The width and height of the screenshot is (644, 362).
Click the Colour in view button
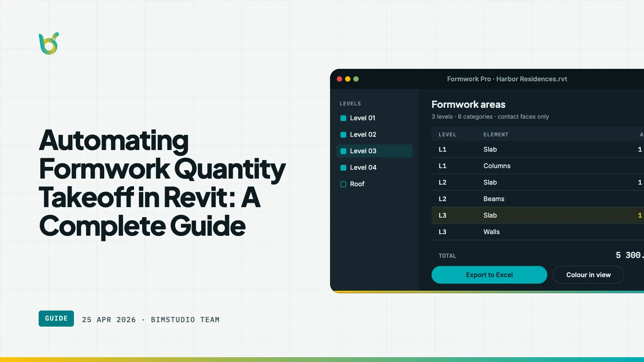[x=588, y=275]
